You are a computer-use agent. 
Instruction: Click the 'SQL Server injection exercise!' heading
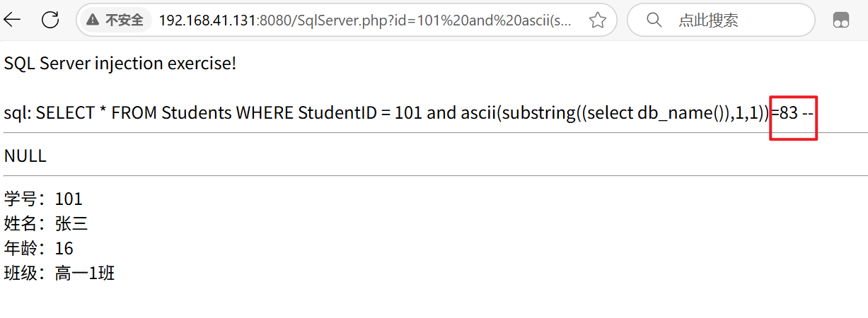[120, 64]
